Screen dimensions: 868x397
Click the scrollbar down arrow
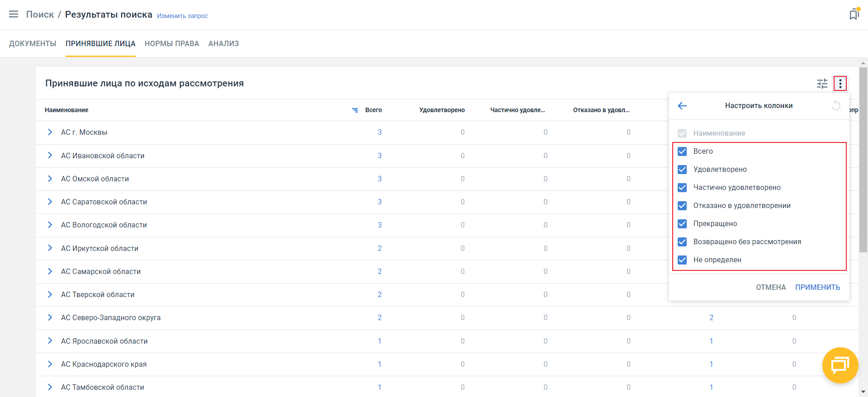[x=863, y=392]
